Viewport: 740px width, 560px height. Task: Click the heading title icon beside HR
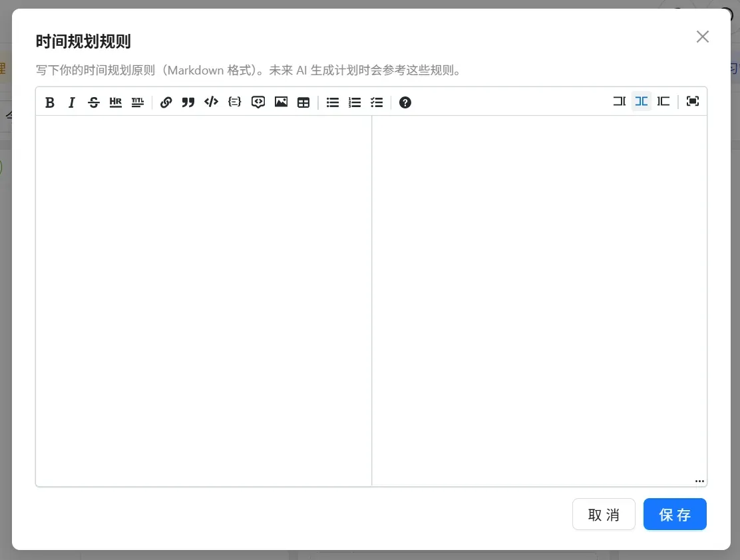[138, 102]
